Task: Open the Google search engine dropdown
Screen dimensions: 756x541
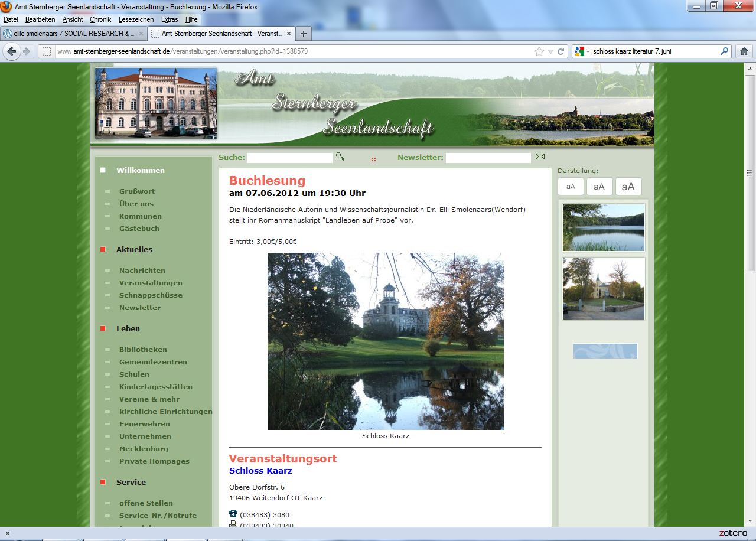Action: pyautogui.click(x=582, y=51)
